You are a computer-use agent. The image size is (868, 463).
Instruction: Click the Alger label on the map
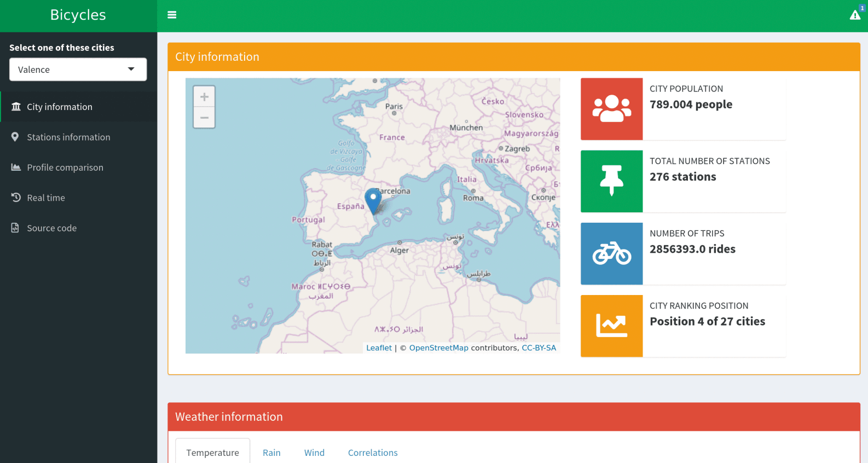point(400,250)
